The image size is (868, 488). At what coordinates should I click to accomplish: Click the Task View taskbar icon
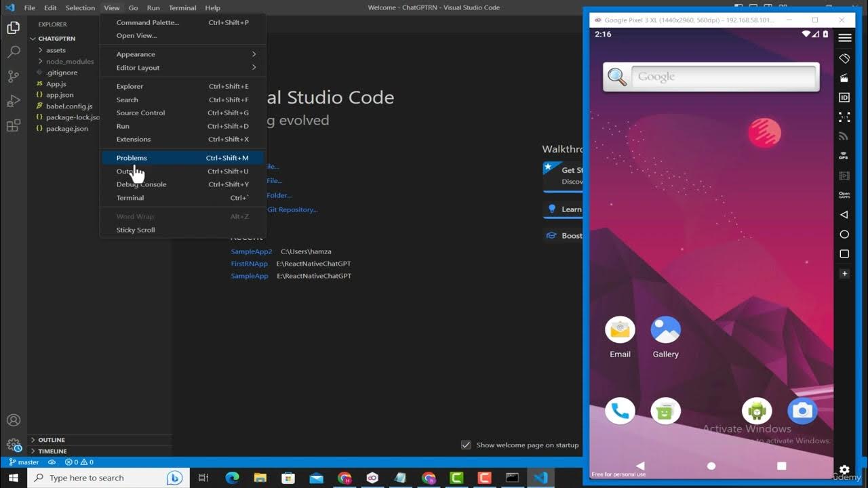(203, 478)
